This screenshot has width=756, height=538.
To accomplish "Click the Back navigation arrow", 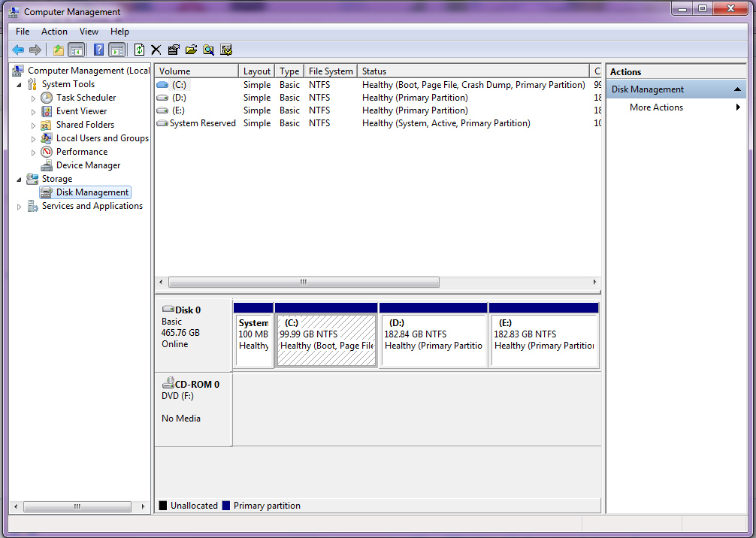I will [x=18, y=50].
